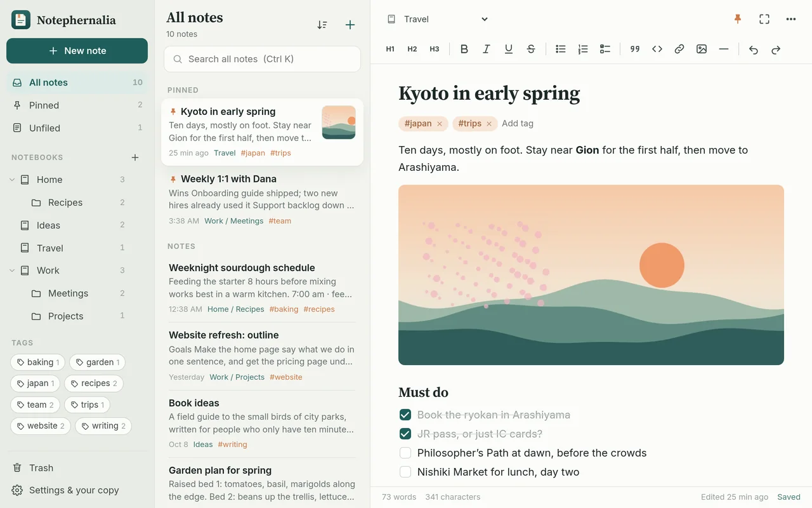Change the notes sort order
Screen dimensions: 812x508
click(322, 25)
